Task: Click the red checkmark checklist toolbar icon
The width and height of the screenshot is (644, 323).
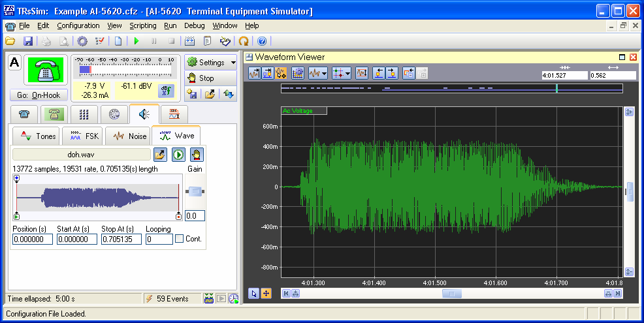Action: click(x=100, y=41)
